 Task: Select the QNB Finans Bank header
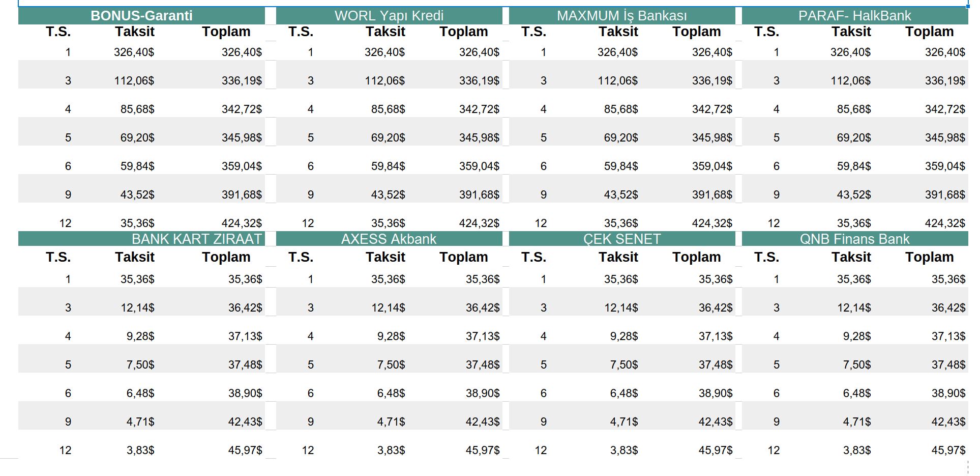pyautogui.click(x=854, y=239)
